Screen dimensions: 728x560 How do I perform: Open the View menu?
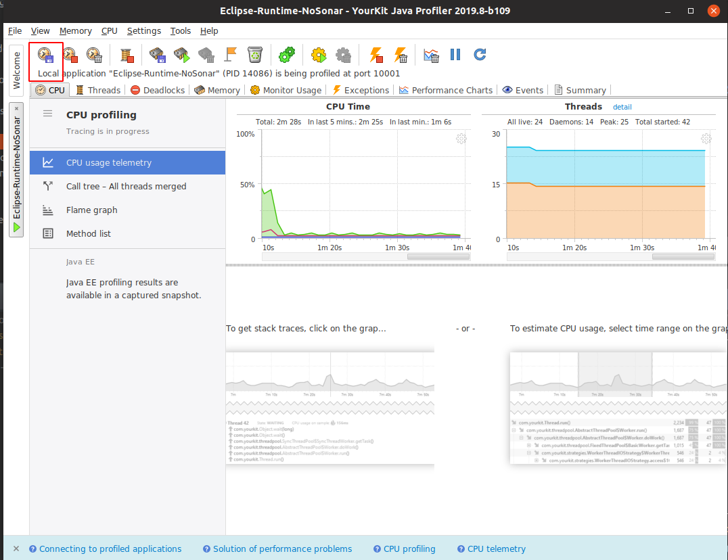pos(41,30)
